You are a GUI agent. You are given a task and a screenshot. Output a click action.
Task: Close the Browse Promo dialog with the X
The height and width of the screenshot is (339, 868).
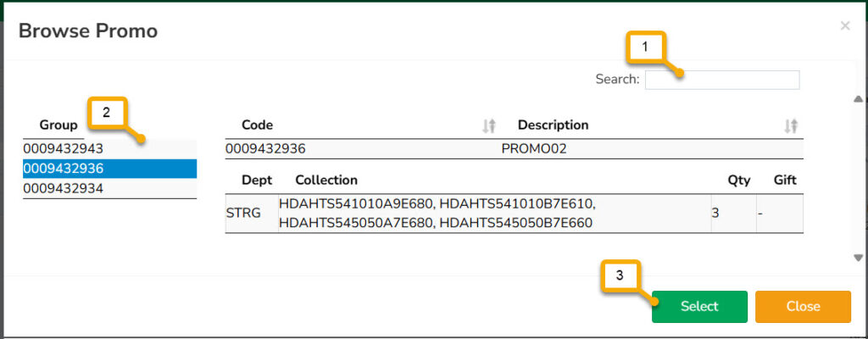coord(844,26)
